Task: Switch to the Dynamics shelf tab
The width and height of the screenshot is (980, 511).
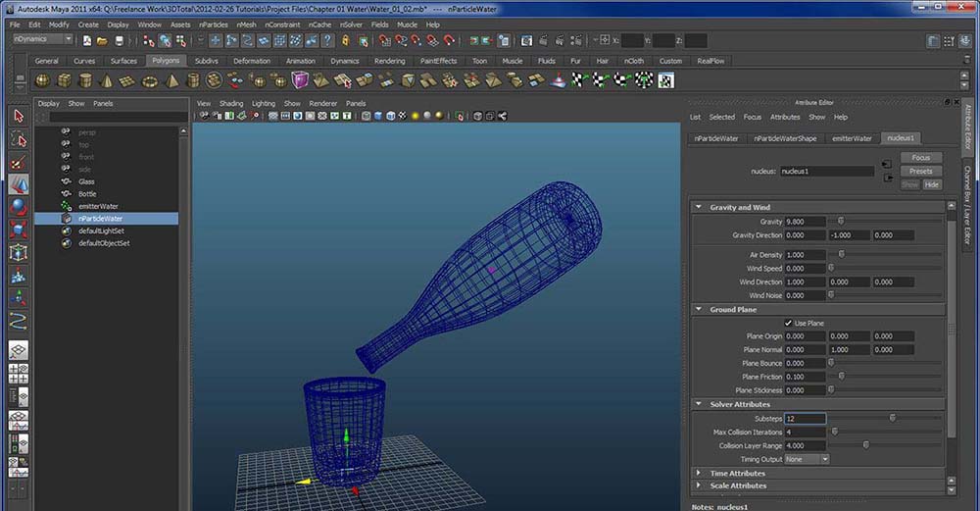Action: click(344, 61)
